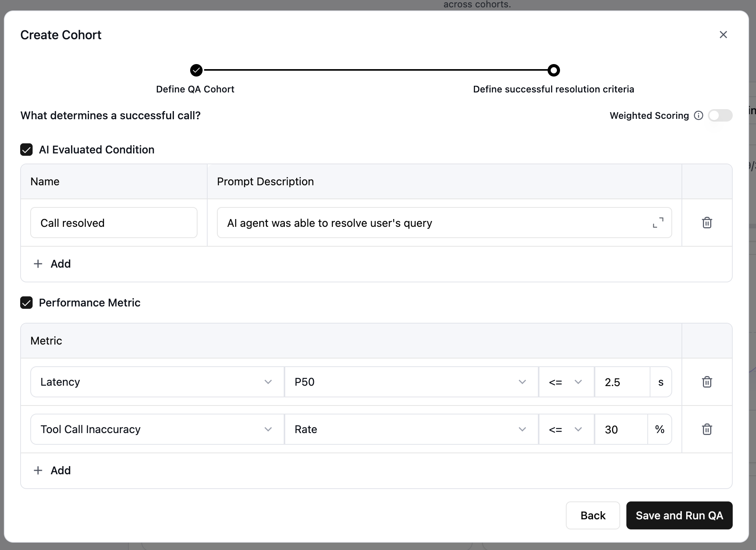The image size is (756, 550).
Task: Close the Create Cohort dialog
Action: (x=723, y=35)
